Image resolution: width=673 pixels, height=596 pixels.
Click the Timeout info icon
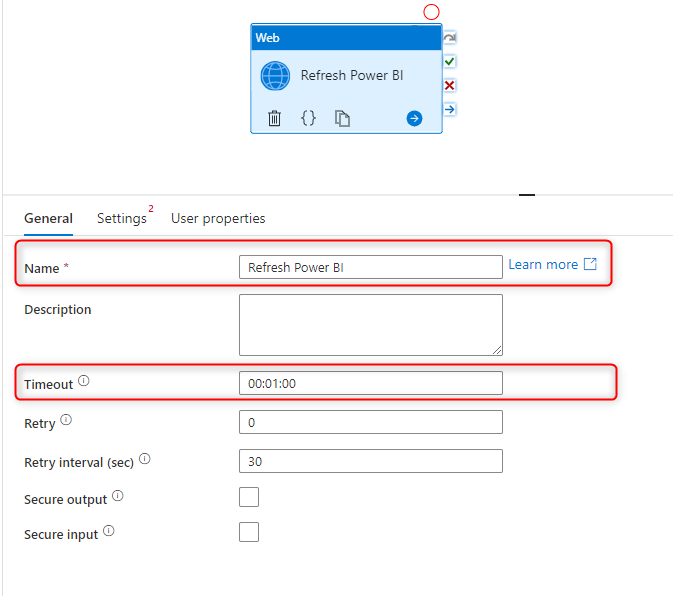point(84,381)
